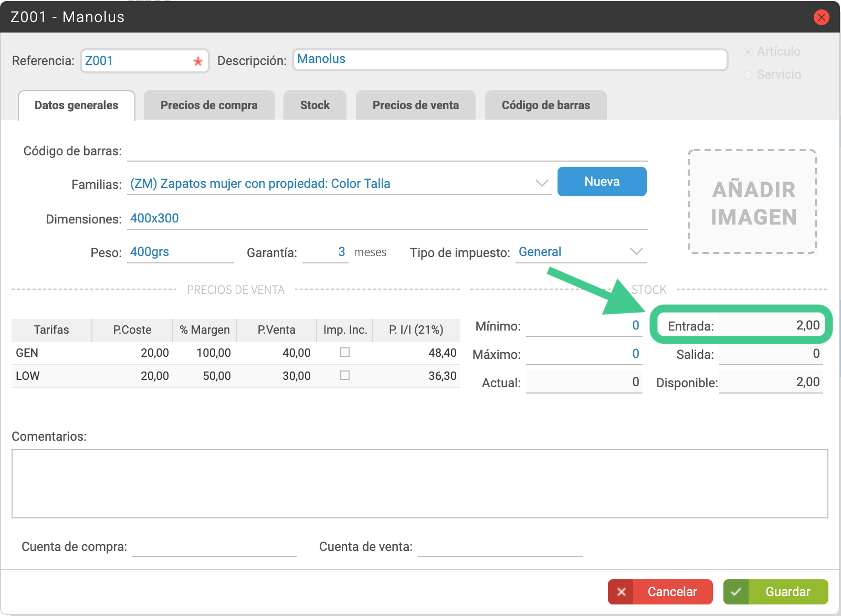Click the Nueva family button

pyautogui.click(x=602, y=182)
